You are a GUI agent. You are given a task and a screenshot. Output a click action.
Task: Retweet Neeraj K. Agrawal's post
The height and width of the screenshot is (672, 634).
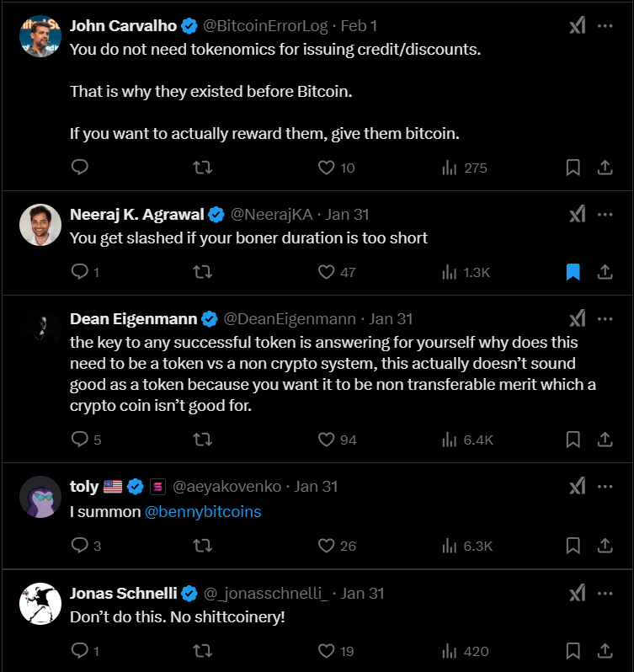203,272
